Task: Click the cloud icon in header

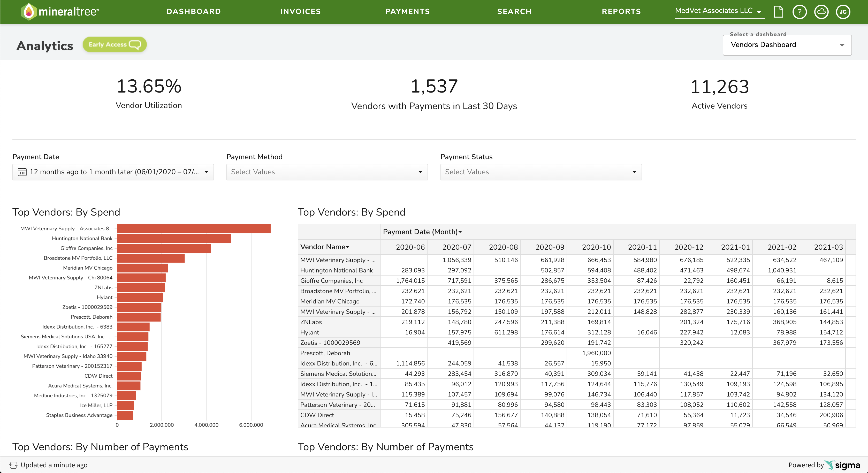Action: tap(821, 12)
